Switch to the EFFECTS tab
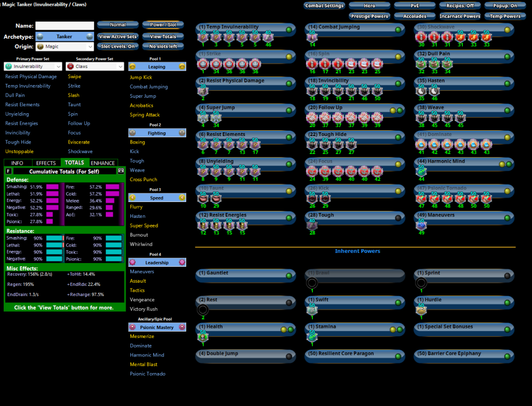Screen dimensions: 532x406 coord(46,163)
